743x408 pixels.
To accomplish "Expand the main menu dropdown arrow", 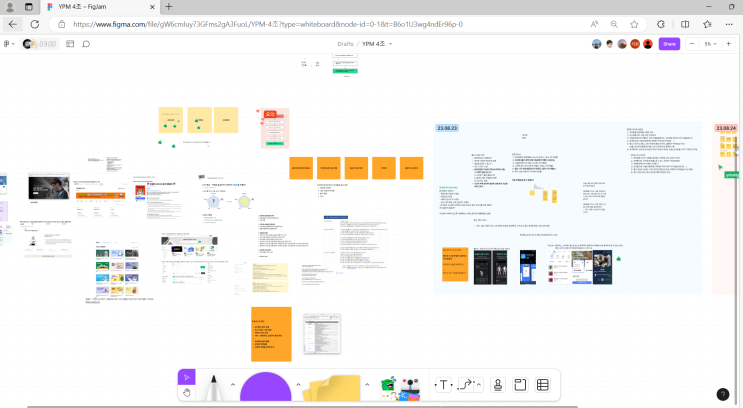I will click(13, 44).
